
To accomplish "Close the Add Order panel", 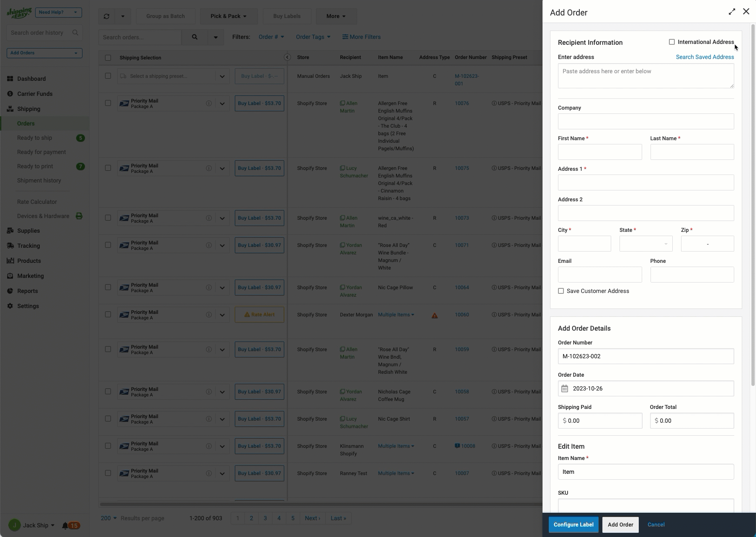I will 746,12.
